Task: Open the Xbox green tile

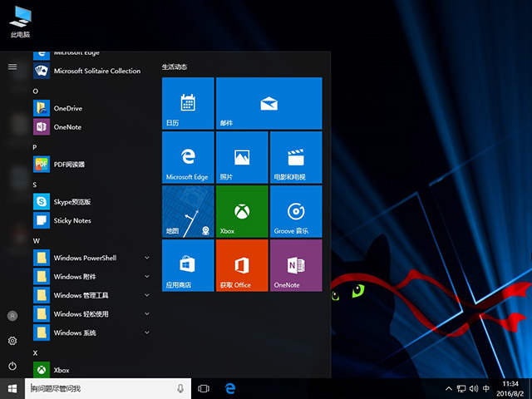Action: coord(241,211)
